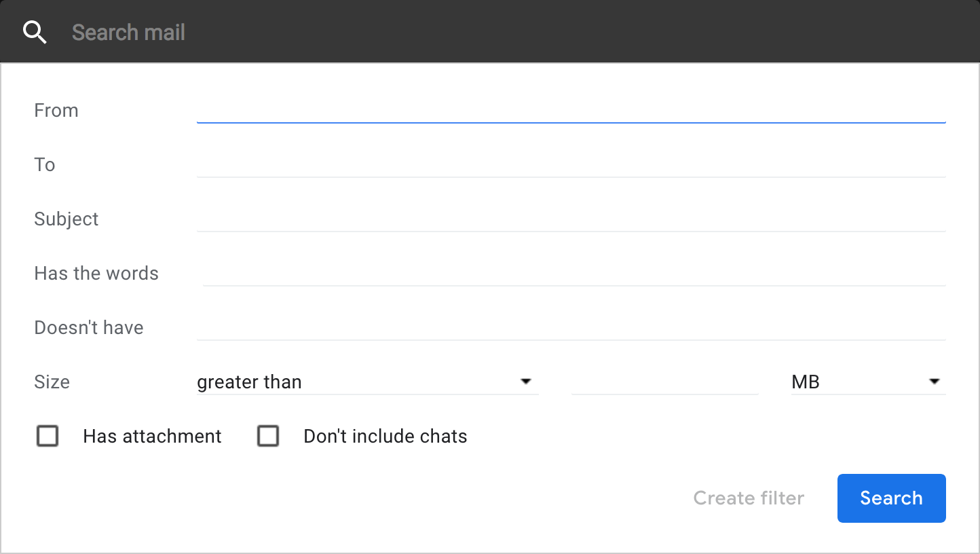
Task: Focus the Doesn't have field
Action: pyautogui.click(x=570, y=328)
